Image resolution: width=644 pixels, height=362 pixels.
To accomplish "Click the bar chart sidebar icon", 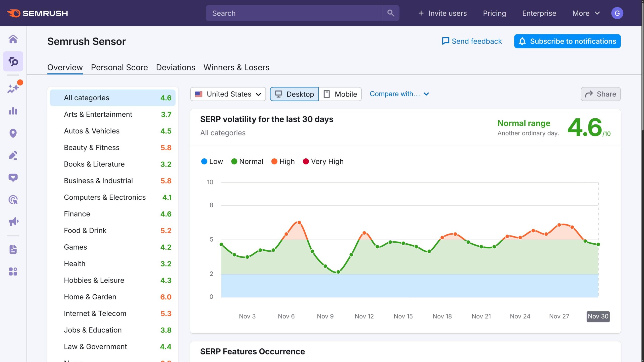I will (13, 111).
